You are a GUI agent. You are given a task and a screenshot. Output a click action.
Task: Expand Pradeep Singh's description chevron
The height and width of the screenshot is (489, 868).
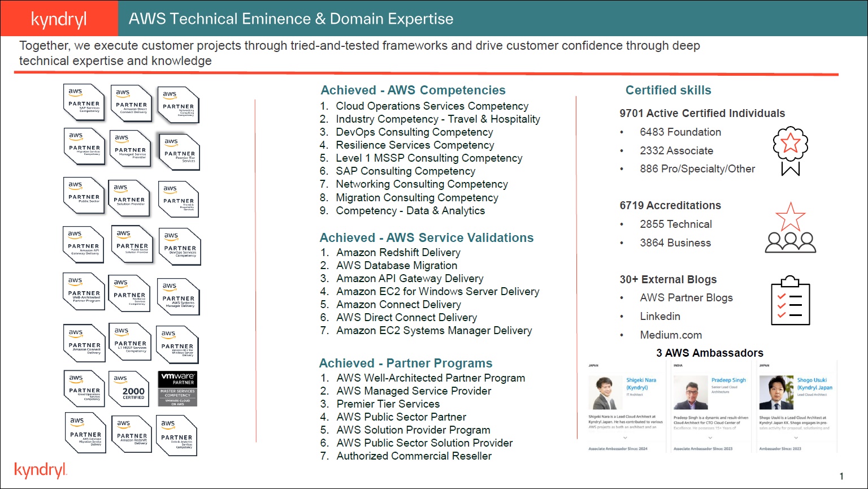pyautogui.click(x=709, y=438)
